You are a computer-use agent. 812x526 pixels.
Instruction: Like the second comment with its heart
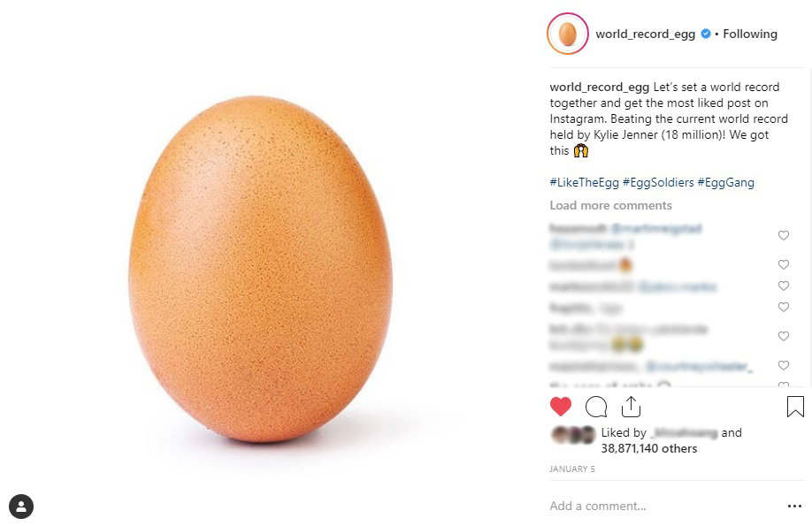pyautogui.click(x=784, y=264)
